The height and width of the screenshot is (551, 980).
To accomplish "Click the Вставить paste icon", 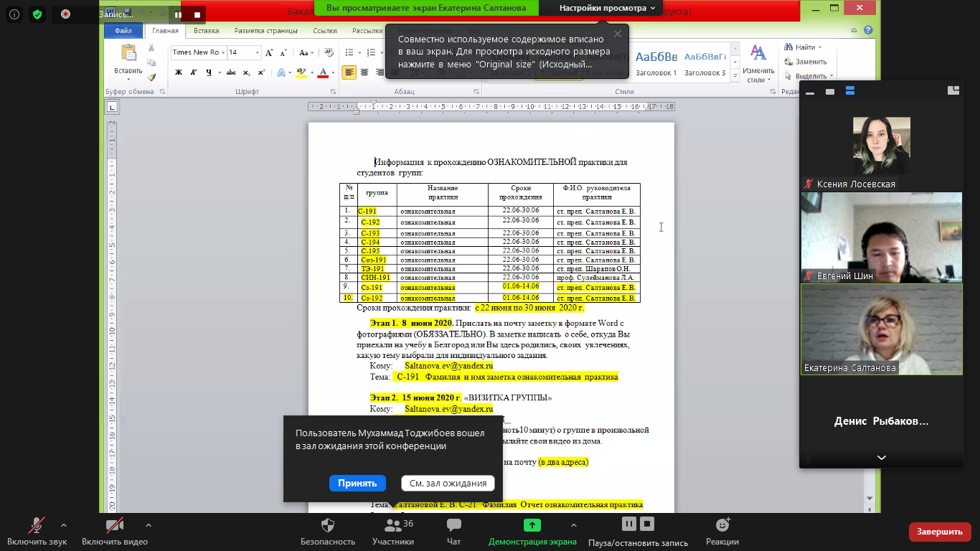I will tap(128, 54).
